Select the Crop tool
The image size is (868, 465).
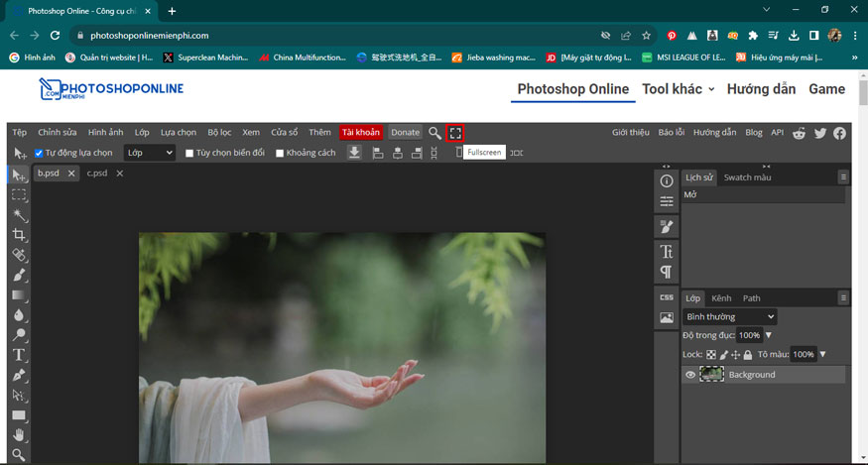19,235
